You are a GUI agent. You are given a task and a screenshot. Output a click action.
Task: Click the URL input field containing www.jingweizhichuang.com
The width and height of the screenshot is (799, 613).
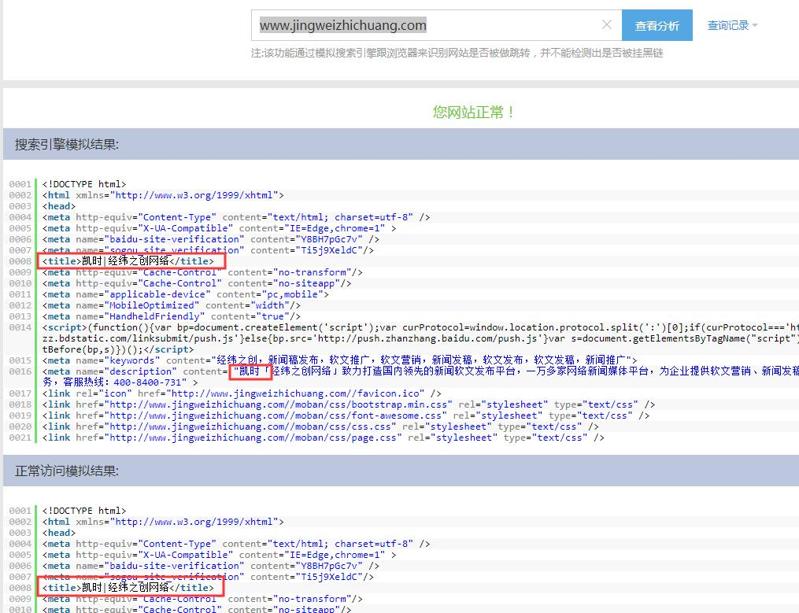point(436,25)
